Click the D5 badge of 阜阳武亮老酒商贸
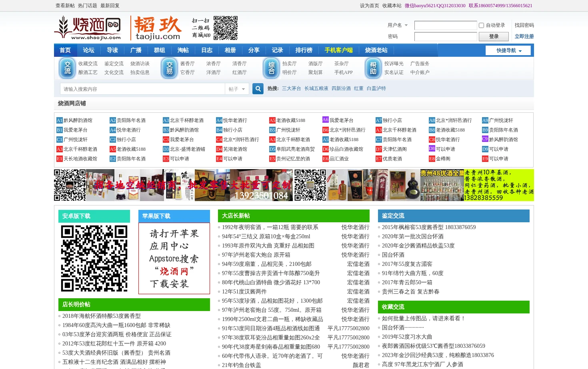The height and width of the screenshot is (369, 588). [272, 149]
